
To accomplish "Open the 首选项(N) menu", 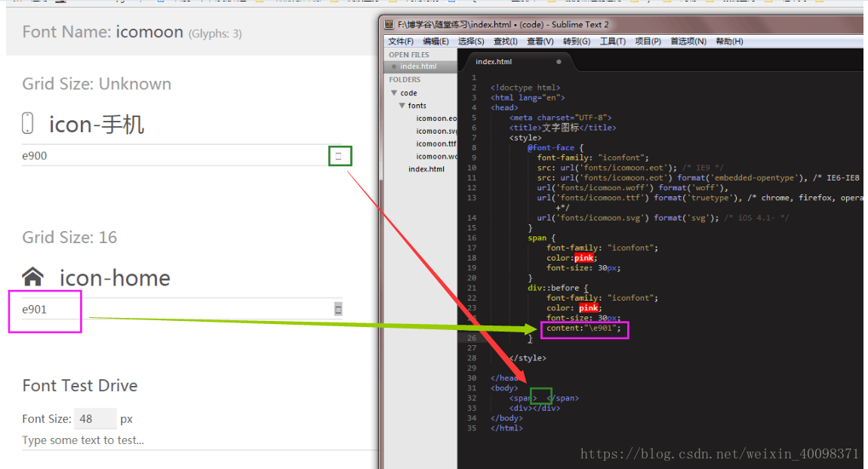I will coord(688,42).
